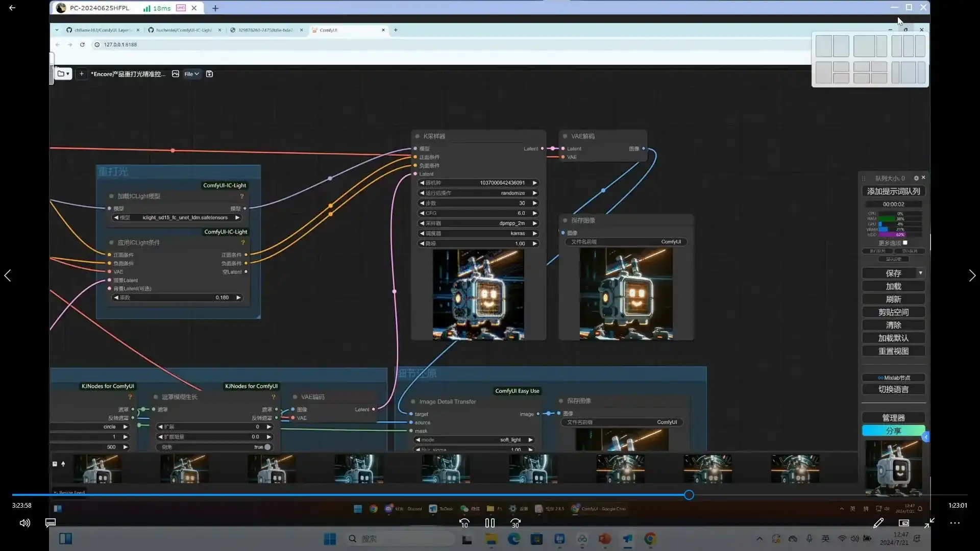Skip forward 30 seconds

[516, 523]
